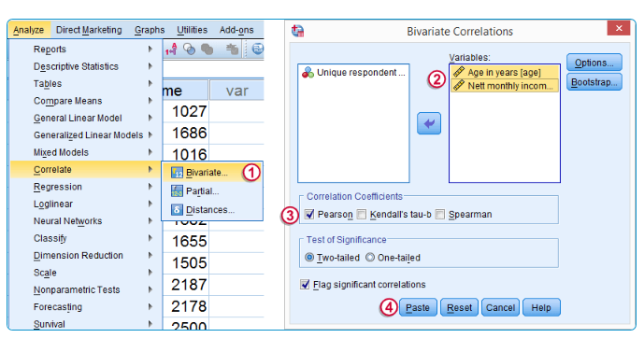Screen dimensions: 644x338
Task: Click the blue round icon at toolbar edge
Action: coord(258,49)
